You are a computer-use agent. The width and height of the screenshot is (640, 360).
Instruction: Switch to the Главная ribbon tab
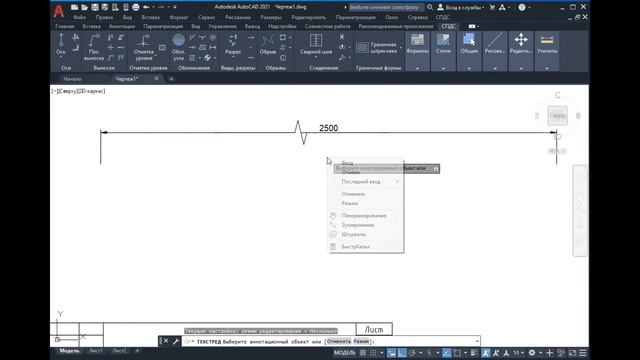[x=65, y=27]
